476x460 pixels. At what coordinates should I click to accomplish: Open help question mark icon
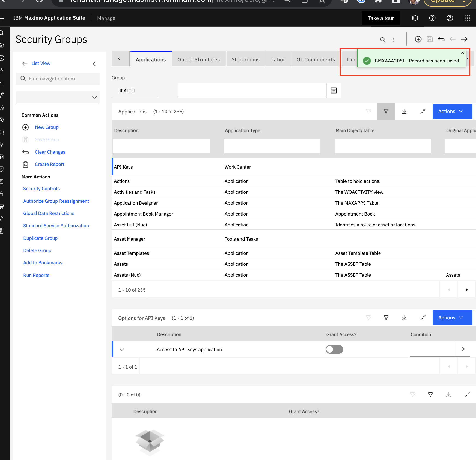[x=432, y=18]
